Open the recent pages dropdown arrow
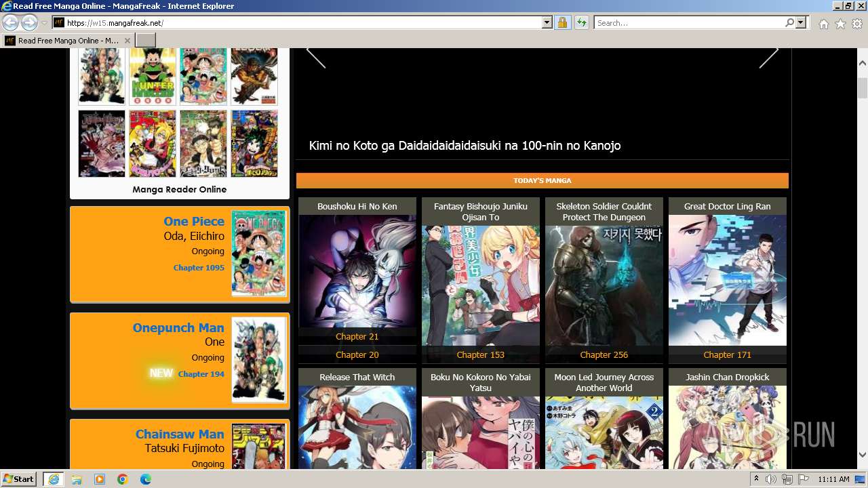The image size is (868, 488). pyautogui.click(x=44, y=23)
